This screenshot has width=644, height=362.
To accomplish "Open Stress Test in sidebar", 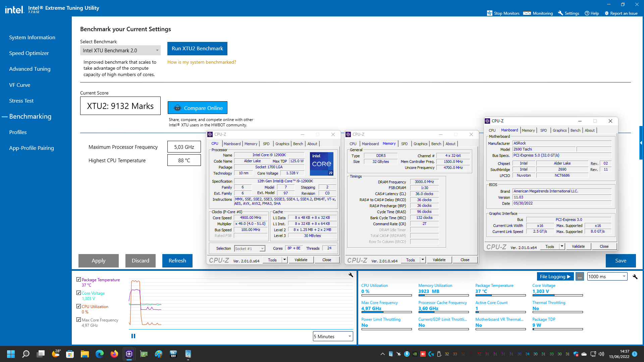I will pyautogui.click(x=21, y=101).
